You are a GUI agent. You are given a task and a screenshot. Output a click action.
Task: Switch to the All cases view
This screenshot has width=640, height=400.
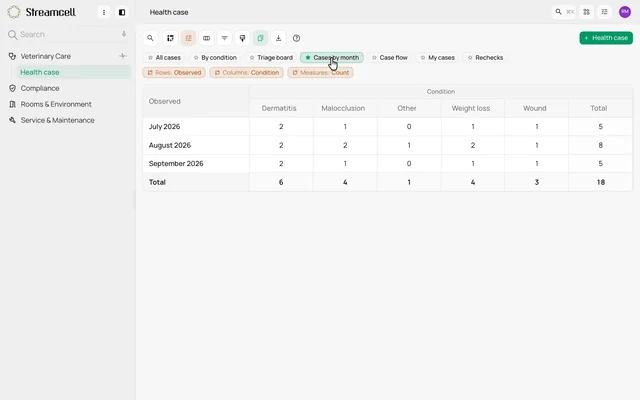(164, 58)
